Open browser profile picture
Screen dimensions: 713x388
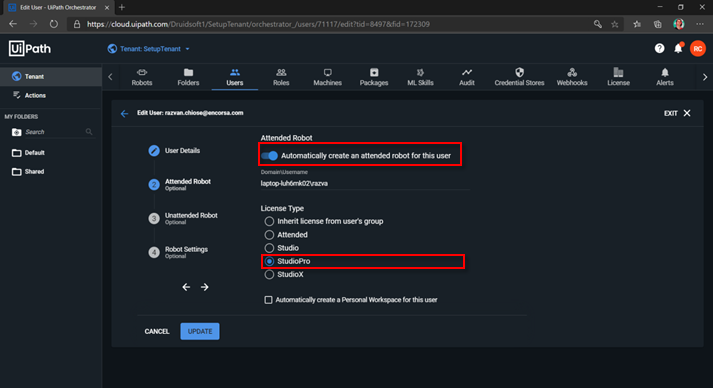pyautogui.click(x=678, y=24)
